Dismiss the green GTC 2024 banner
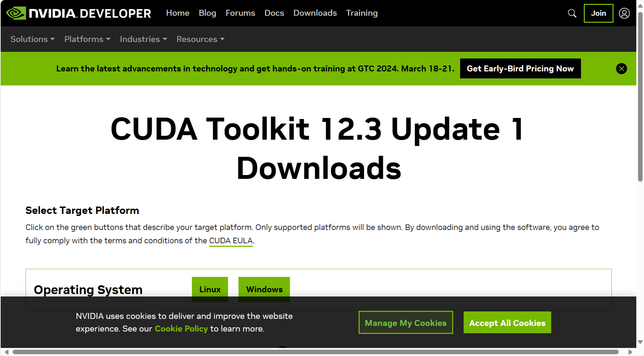Image resolution: width=644 pixels, height=356 pixels. 622,69
